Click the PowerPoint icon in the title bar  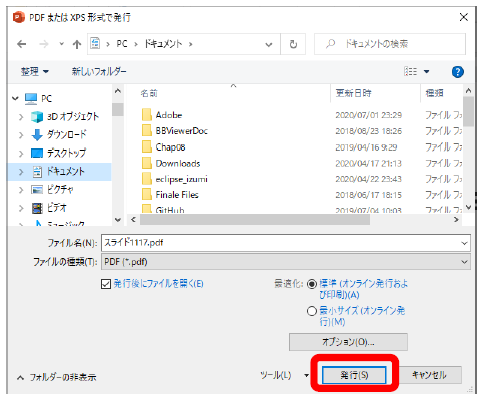19,17
